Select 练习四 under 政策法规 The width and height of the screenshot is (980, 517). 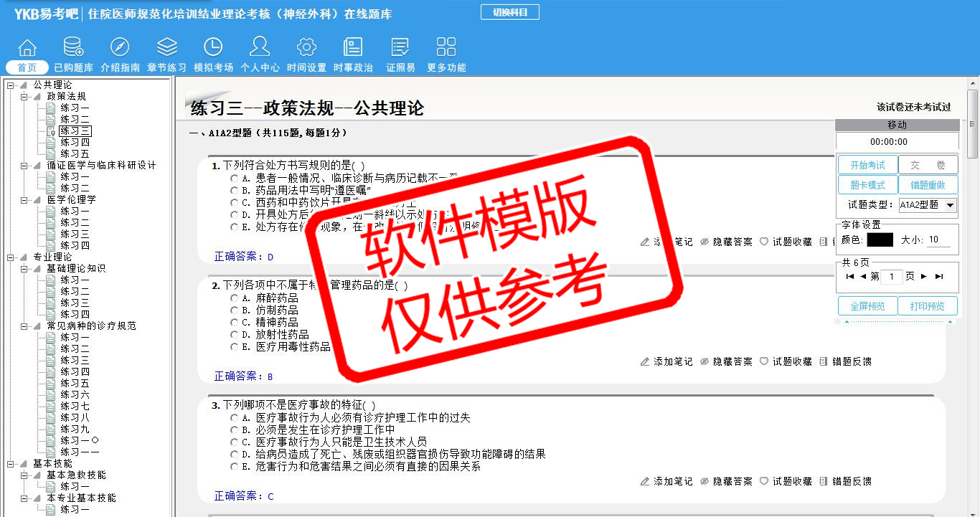(x=75, y=143)
